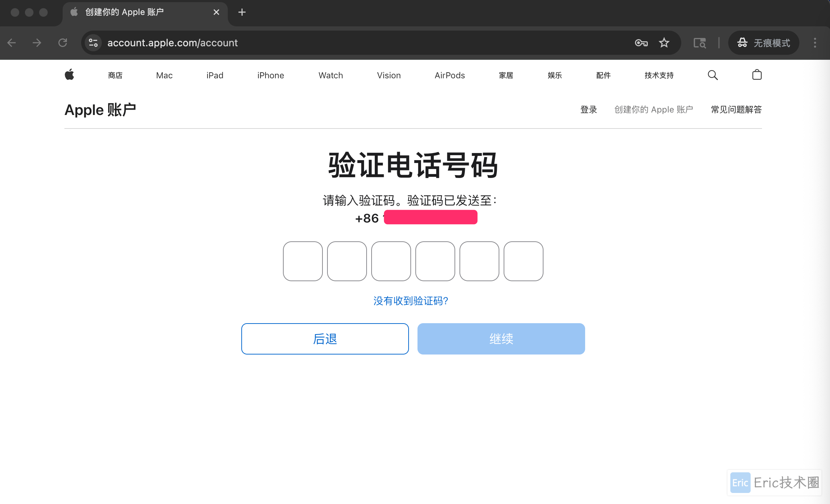Screen dimensions: 830x504
Task: Open Watch in the navigation menu
Action: [331, 75]
